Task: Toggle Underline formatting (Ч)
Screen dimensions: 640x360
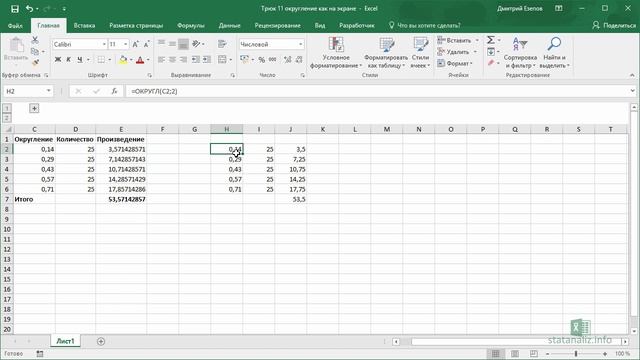Action: (80, 60)
